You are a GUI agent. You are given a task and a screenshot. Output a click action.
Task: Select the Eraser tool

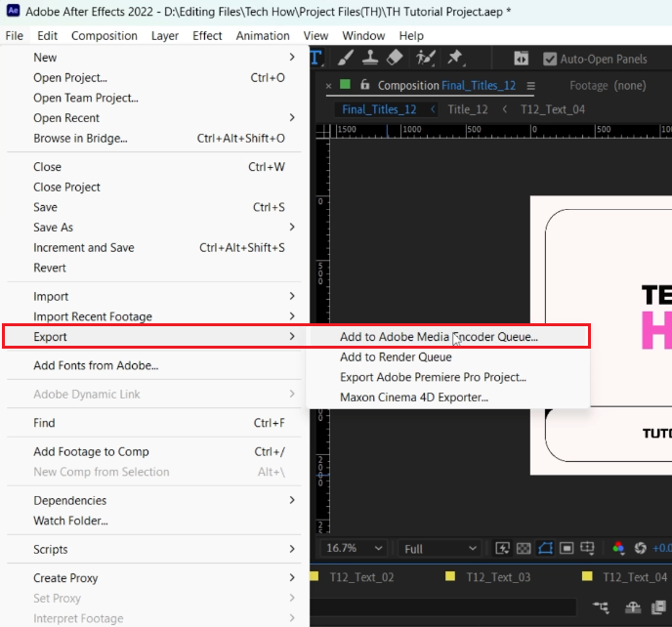click(395, 59)
